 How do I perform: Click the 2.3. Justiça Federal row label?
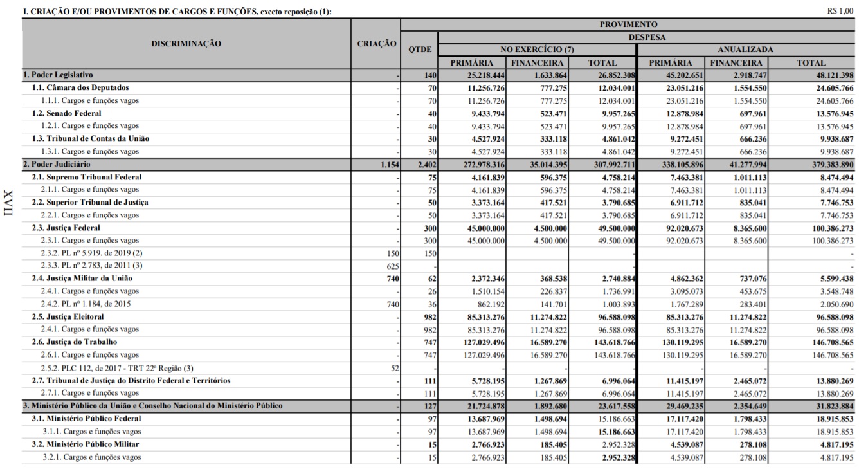(66, 228)
